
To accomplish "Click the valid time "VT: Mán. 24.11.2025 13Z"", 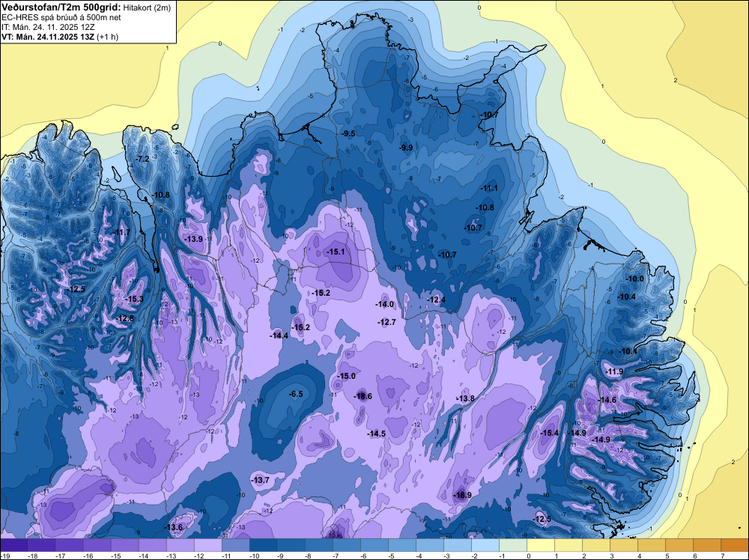I will (x=48, y=36).
